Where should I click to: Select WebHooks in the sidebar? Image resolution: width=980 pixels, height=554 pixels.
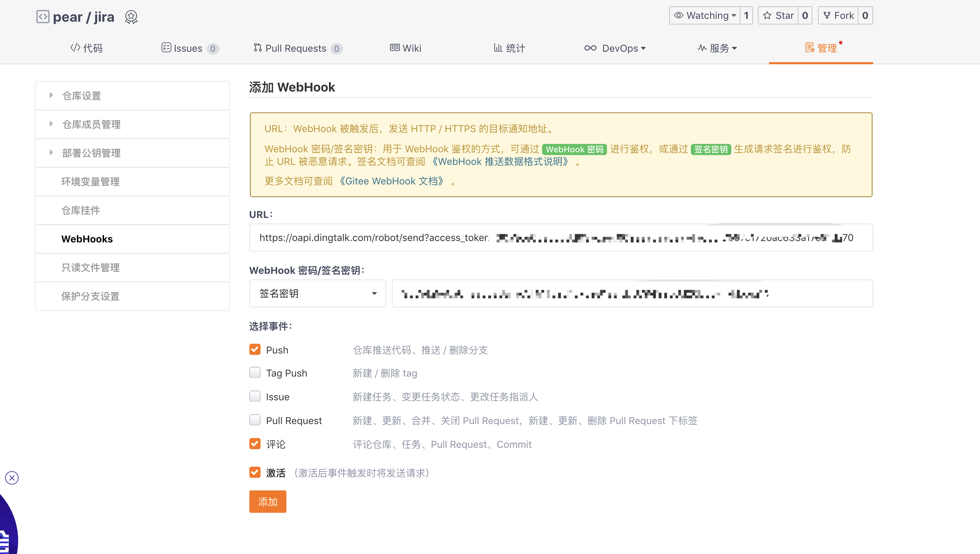click(x=132, y=239)
